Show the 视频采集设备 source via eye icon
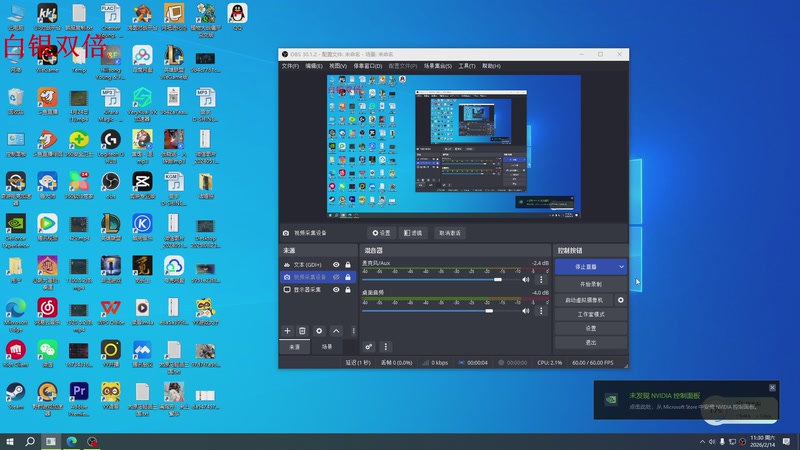800x450 pixels. tap(336, 277)
